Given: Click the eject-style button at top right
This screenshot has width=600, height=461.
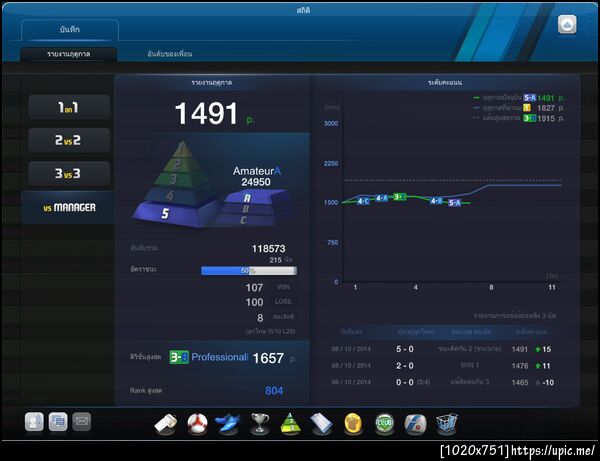Looking at the screenshot, I should click(567, 25).
